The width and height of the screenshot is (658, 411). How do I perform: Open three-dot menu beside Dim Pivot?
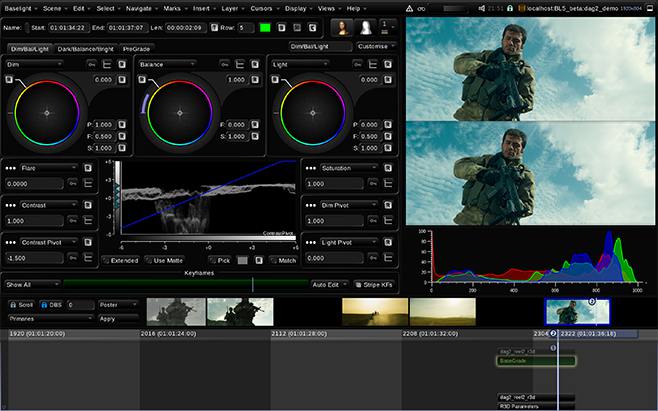[311, 205]
